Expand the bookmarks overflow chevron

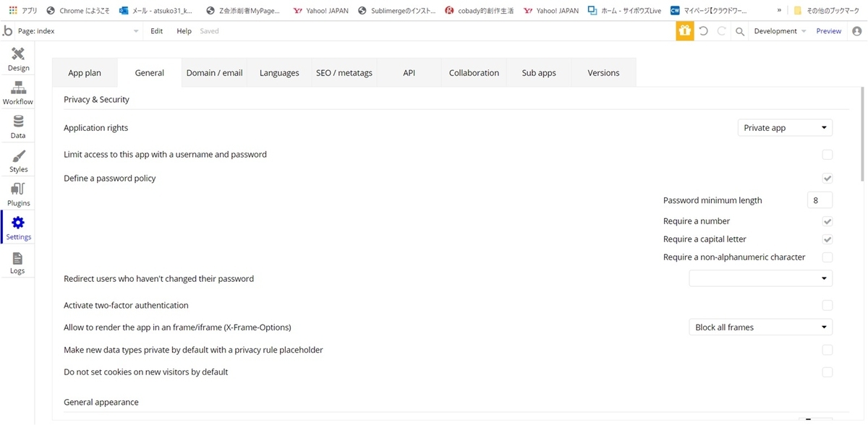click(x=779, y=11)
